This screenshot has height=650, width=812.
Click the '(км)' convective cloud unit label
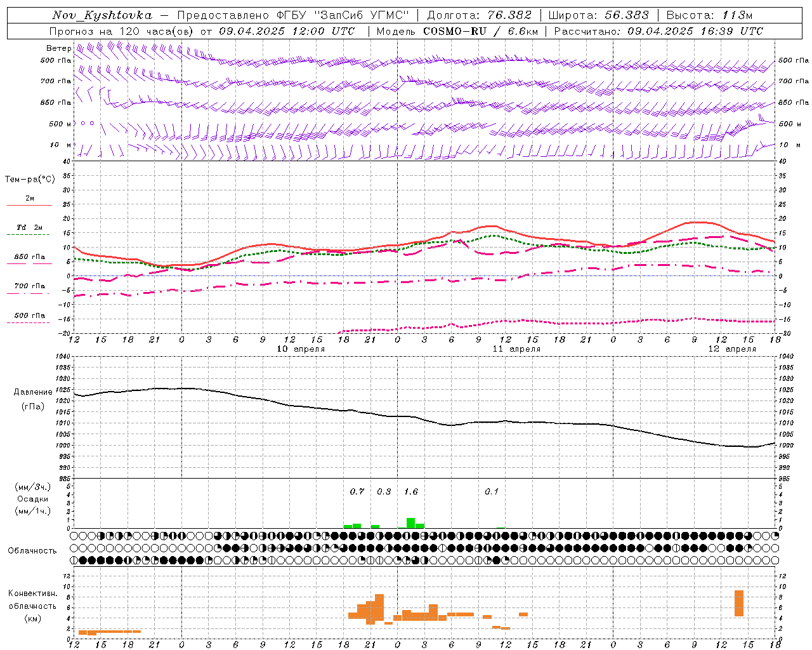pos(33,618)
